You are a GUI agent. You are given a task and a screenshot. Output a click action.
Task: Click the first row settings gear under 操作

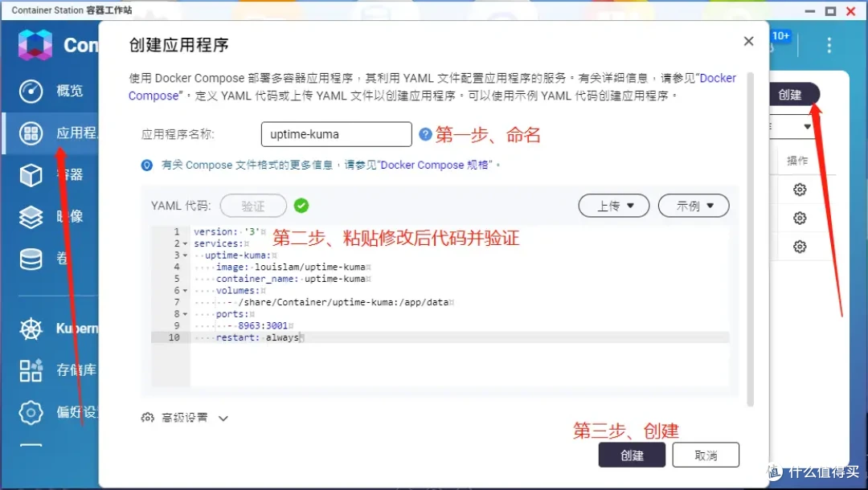(800, 190)
